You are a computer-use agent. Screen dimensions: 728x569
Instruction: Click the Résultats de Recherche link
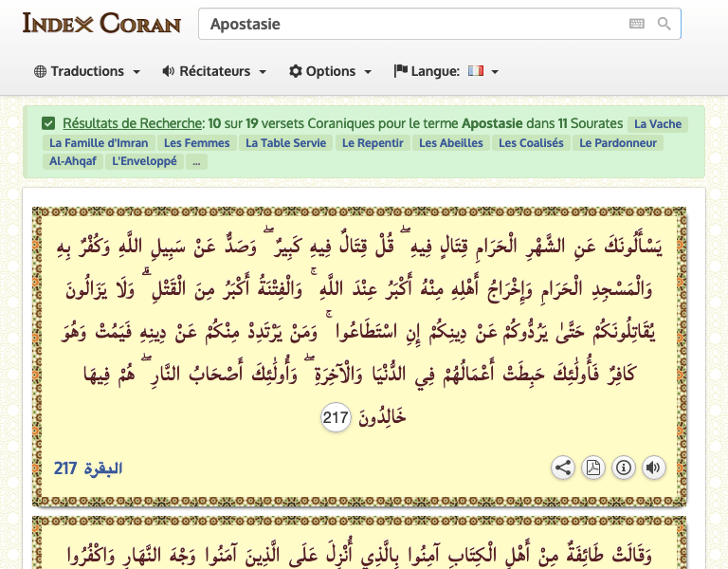133,123
